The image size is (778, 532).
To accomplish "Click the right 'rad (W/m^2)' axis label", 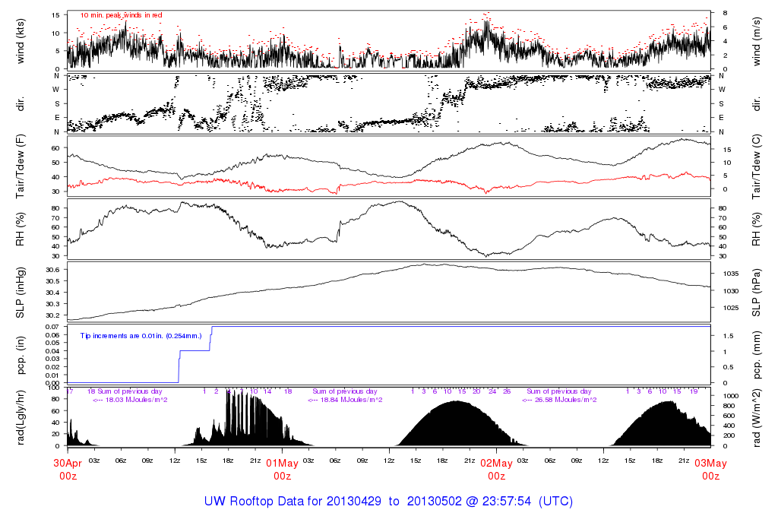I will coord(756,418).
